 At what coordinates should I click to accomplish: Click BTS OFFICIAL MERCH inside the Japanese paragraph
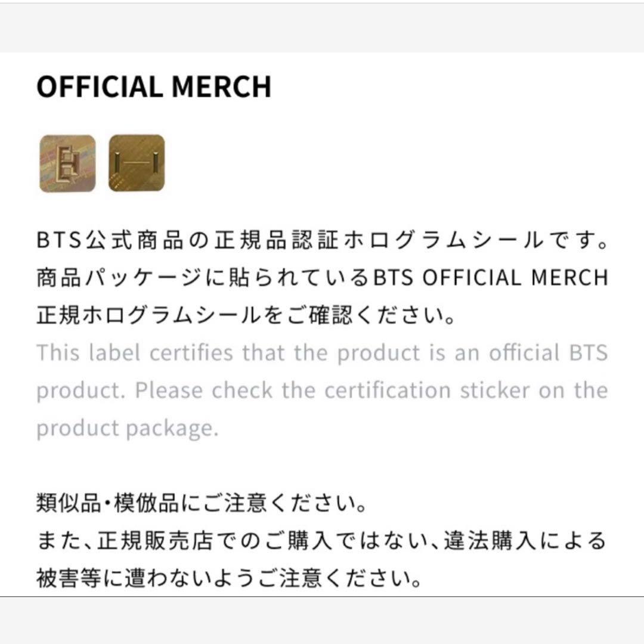click(491, 278)
